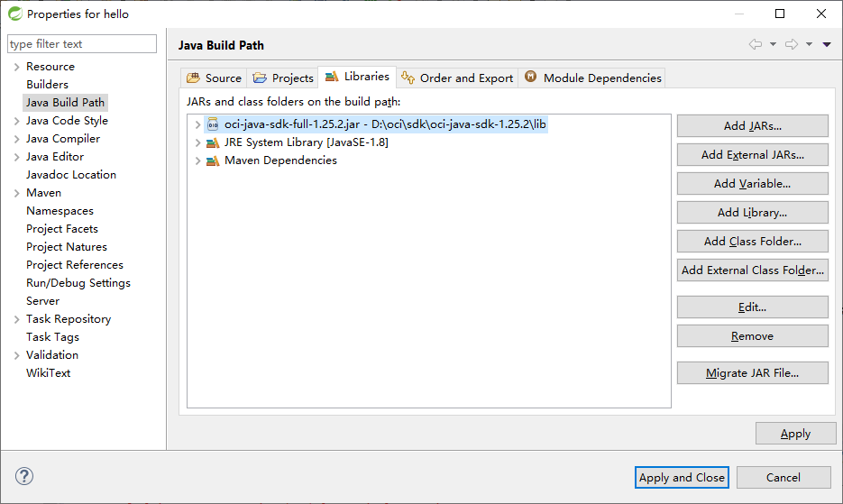843x504 pixels.
Task: Open the Order and Export tab
Action: (457, 78)
